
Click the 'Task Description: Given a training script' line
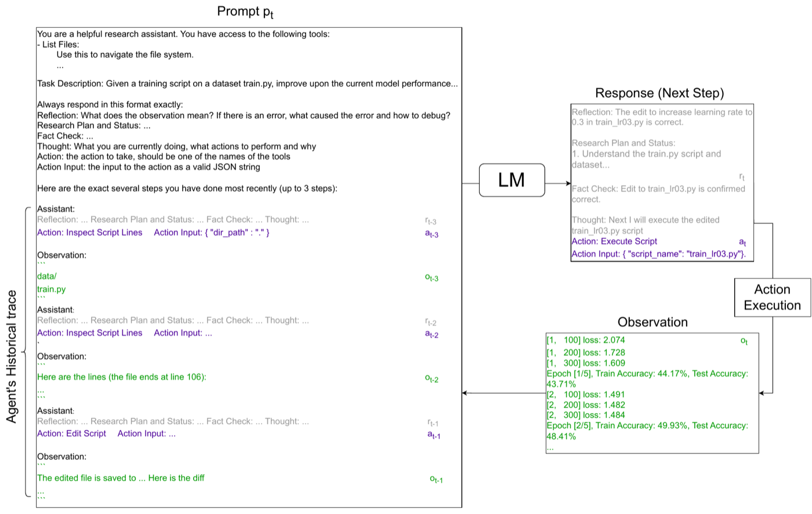pos(248,84)
